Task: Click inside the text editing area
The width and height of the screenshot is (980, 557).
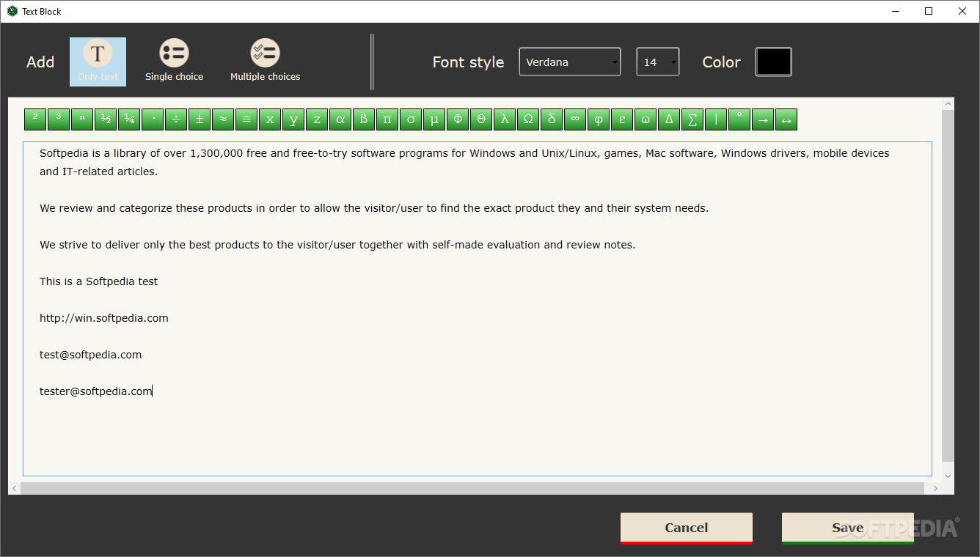Action: pyautogui.click(x=478, y=309)
